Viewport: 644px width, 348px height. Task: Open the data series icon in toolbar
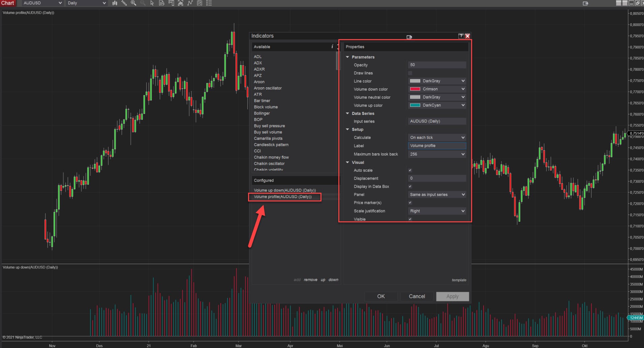pyautogui.click(x=181, y=3)
